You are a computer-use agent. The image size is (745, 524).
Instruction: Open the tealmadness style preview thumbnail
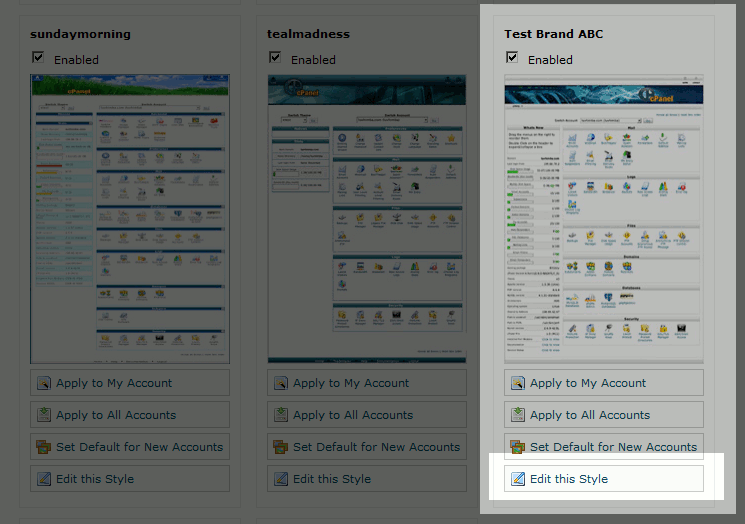(x=367, y=219)
